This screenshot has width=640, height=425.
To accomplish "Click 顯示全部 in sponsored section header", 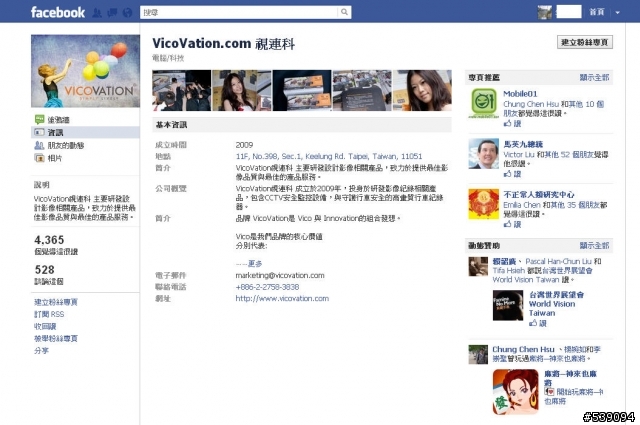I will (x=594, y=245).
